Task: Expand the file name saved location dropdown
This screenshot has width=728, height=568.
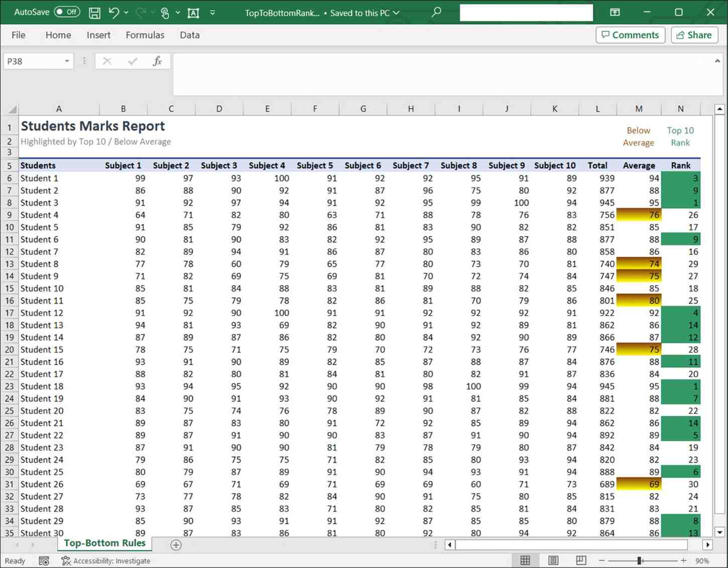Action: 396,13
